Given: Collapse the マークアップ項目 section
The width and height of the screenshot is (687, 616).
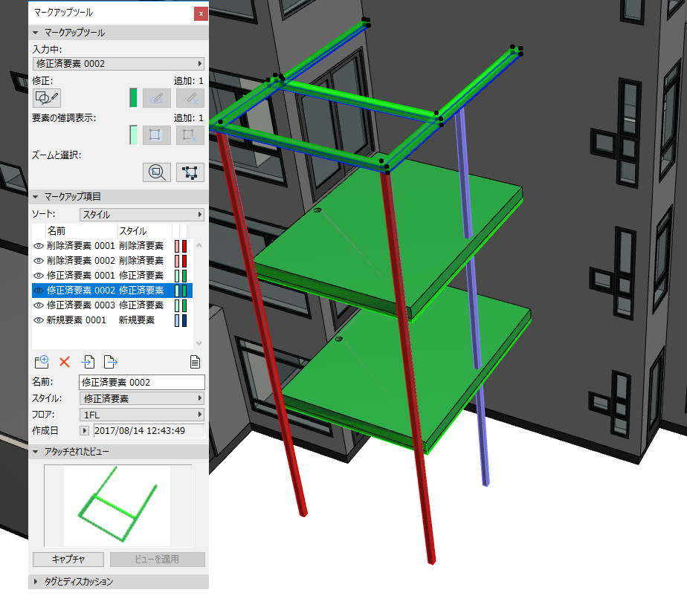Looking at the screenshot, I should tap(36, 197).
